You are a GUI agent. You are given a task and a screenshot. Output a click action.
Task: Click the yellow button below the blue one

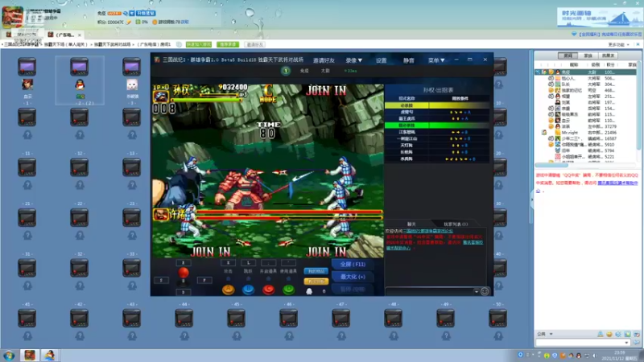tap(316, 282)
